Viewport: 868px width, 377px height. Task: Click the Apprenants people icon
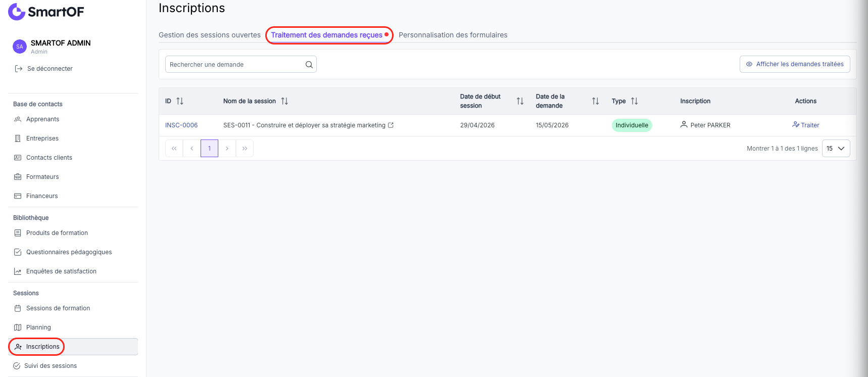(x=18, y=119)
